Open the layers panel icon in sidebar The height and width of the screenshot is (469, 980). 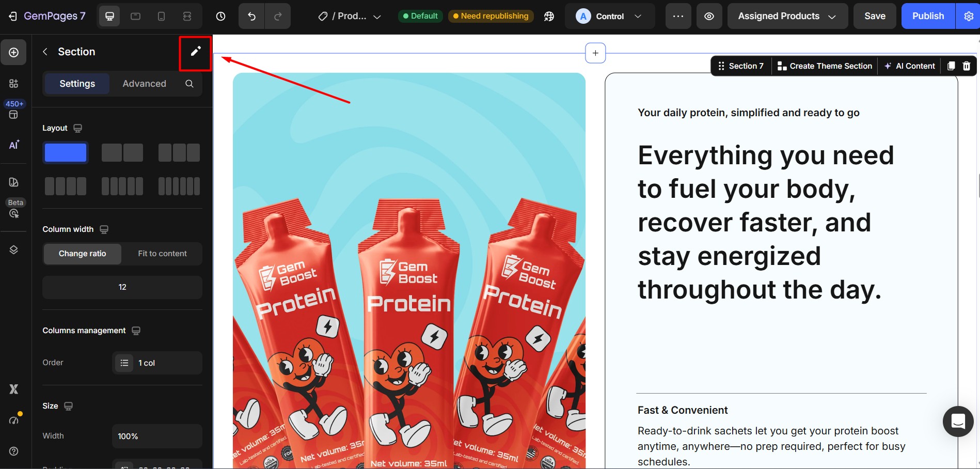(14, 250)
